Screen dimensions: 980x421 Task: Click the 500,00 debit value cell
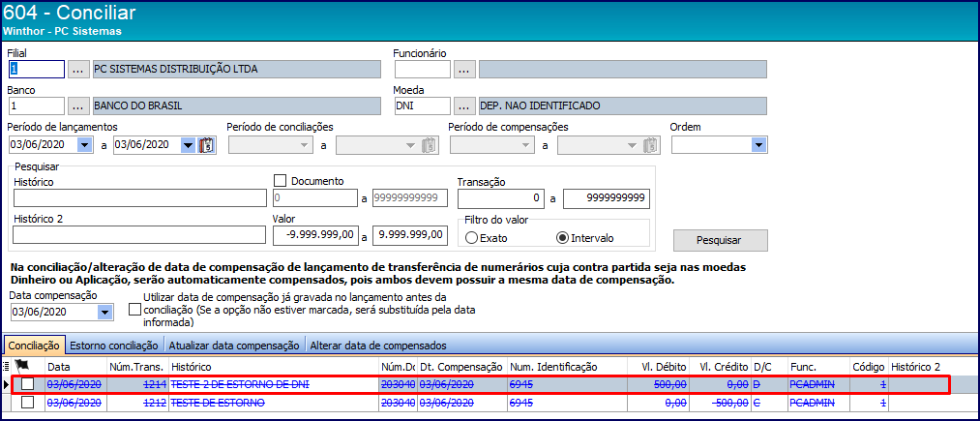coord(658,385)
